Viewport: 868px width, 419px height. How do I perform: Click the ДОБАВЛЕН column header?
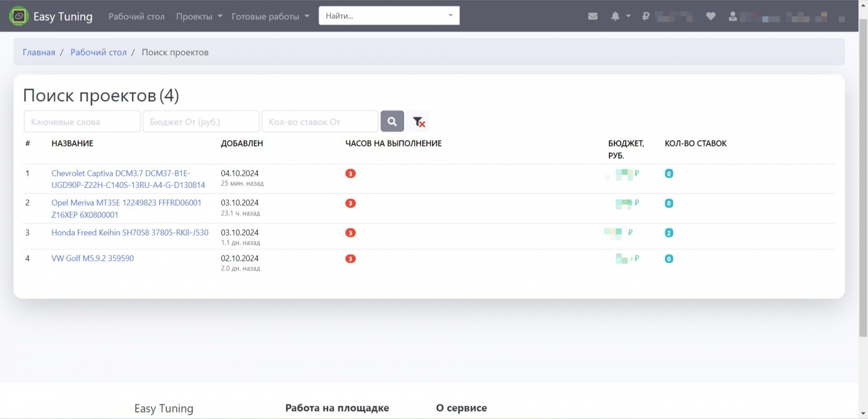(x=242, y=143)
